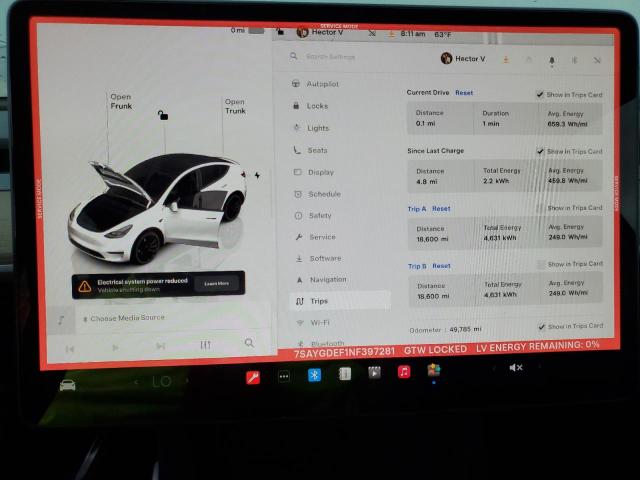Screen dimensions: 640x480
Task: Tap Hector V profile in top status bar
Action: point(320,32)
